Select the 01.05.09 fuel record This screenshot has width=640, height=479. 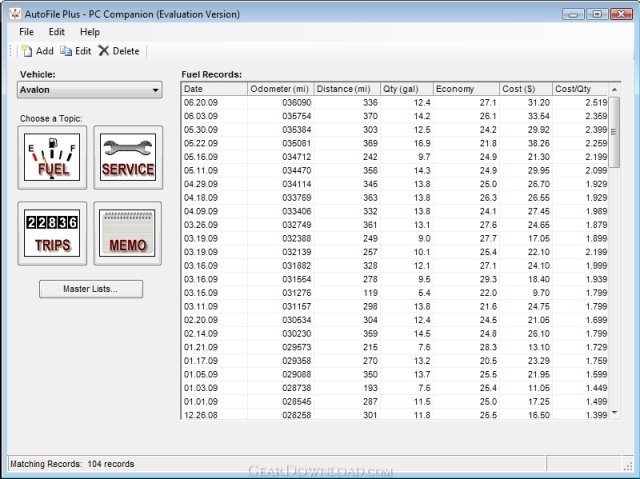point(395,375)
